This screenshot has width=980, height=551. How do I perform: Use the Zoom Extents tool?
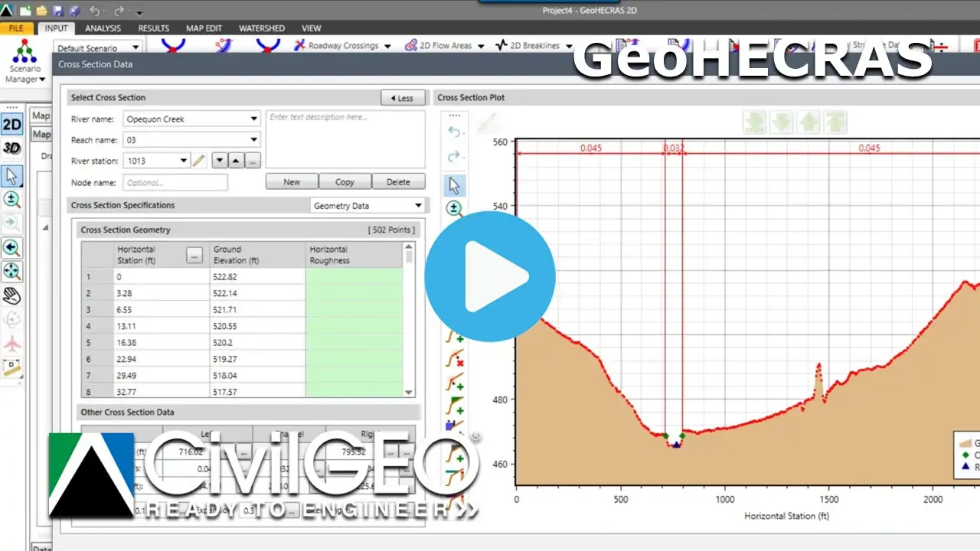[x=11, y=272]
